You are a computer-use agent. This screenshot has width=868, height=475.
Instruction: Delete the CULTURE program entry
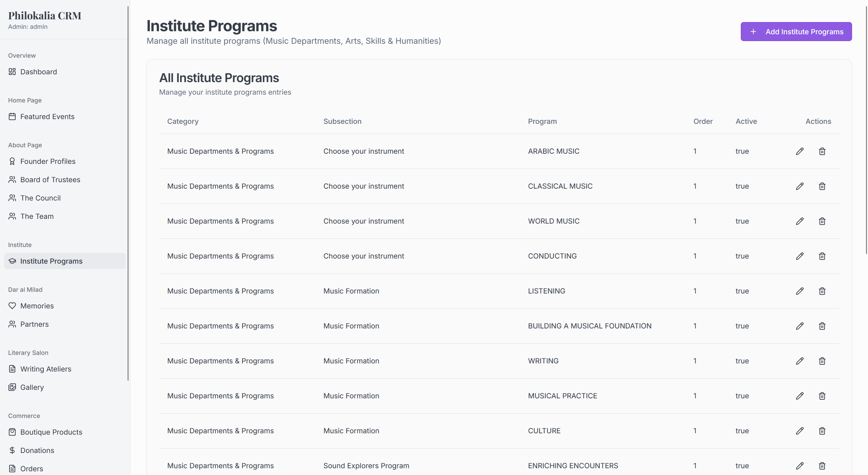point(822,431)
